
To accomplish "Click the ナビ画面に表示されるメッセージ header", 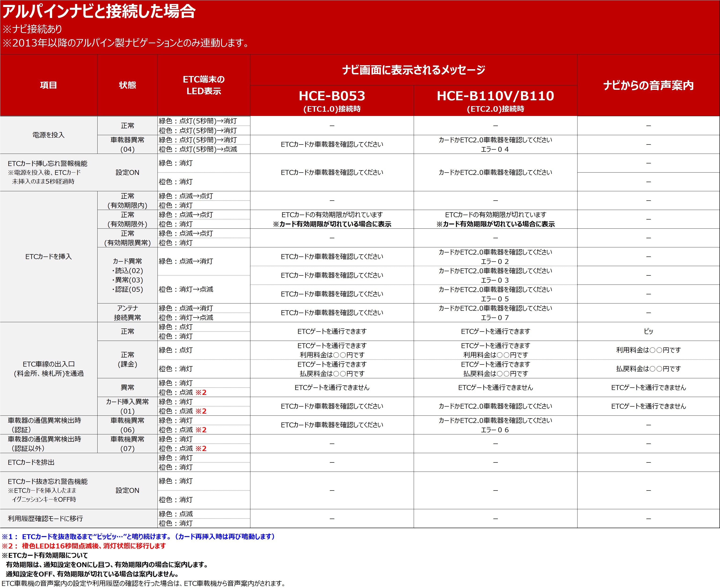I will (x=413, y=70).
